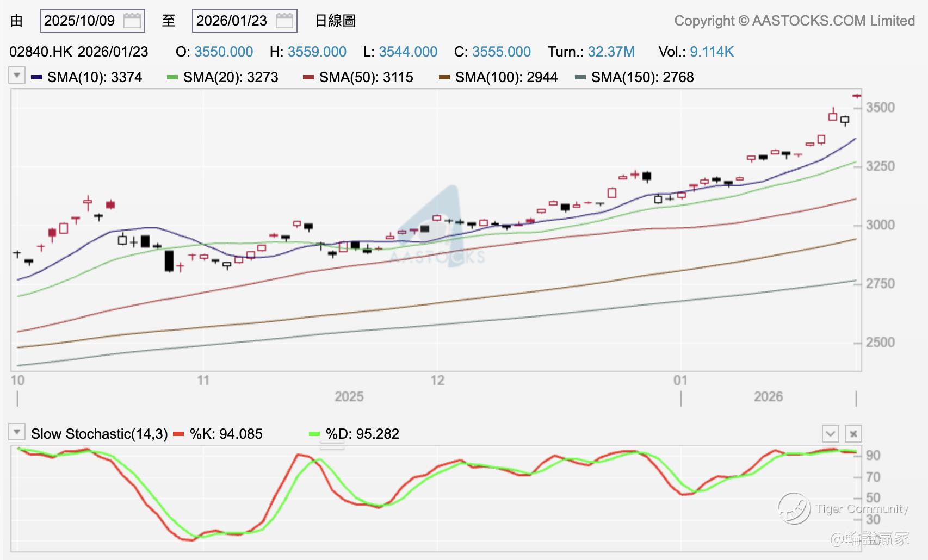The height and width of the screenshot is (560, 928).
Task: Click the latest candlestick near 3550
Action: [x=856, y=96]
